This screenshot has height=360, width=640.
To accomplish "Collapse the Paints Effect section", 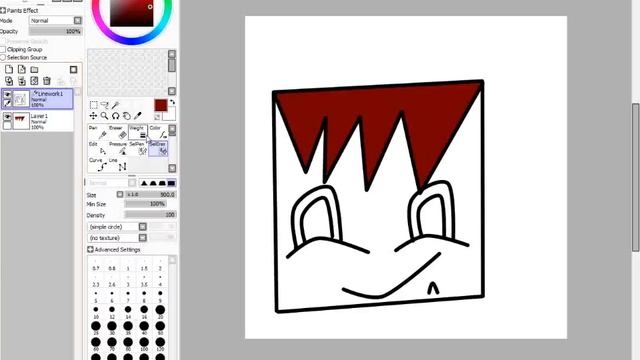I will tap(3, 10).
